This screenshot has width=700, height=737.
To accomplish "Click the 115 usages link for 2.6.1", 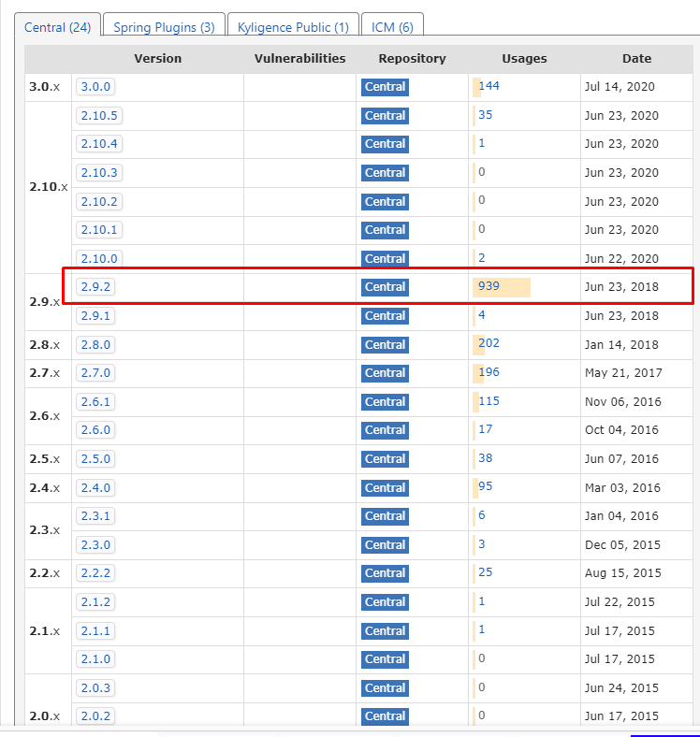I will click(489, 401).
